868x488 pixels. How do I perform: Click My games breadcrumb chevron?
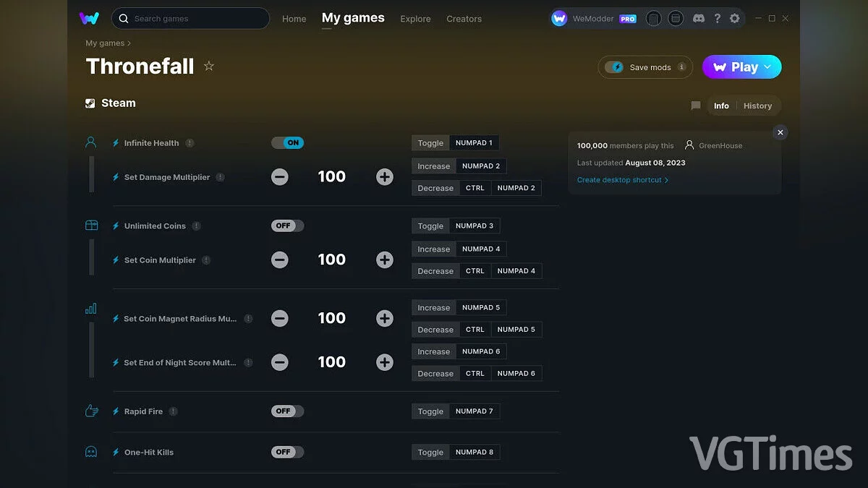(x=129, y=43)
